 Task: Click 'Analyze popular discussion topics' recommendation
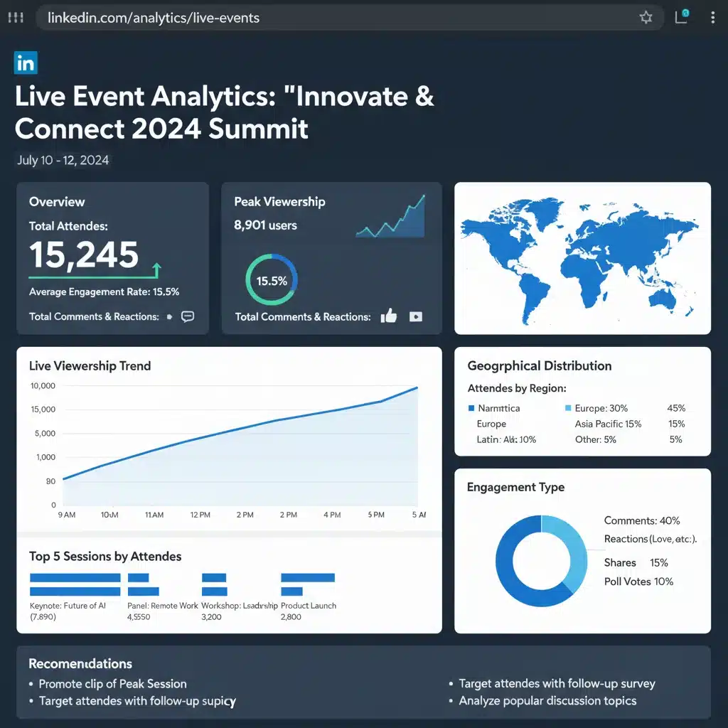click(547, 700)
